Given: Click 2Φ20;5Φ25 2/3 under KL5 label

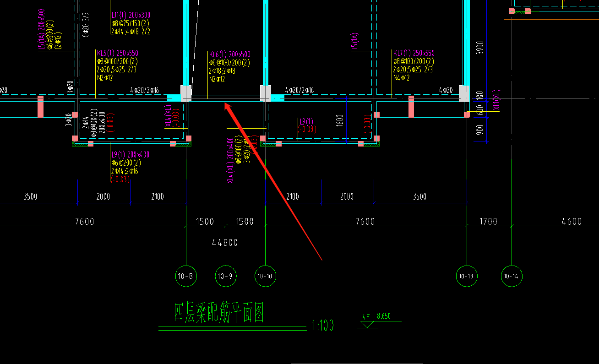Looking at the screenshot, I should coord(117,70).
